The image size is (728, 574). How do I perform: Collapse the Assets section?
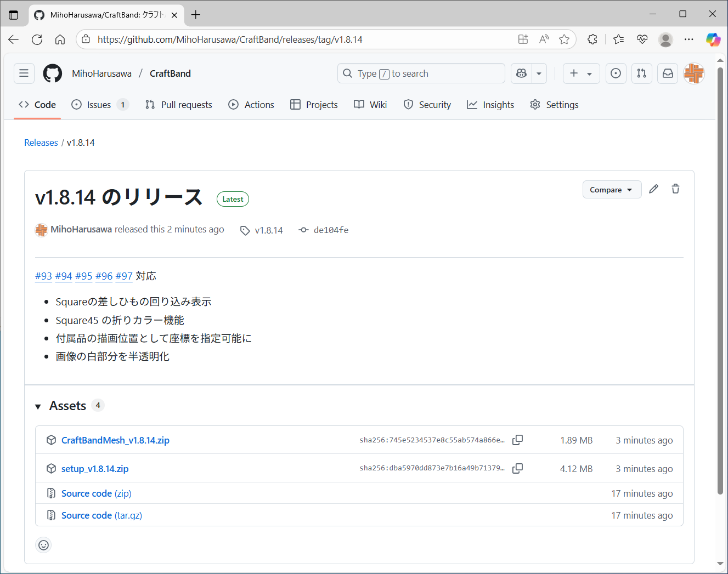(38, 406)
